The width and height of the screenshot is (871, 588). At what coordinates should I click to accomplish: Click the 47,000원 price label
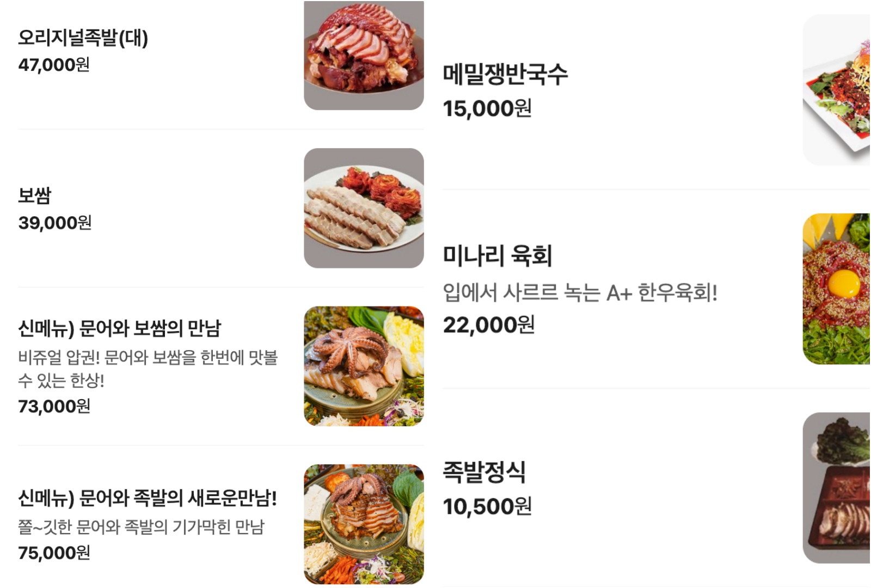(x=56, y=68)
